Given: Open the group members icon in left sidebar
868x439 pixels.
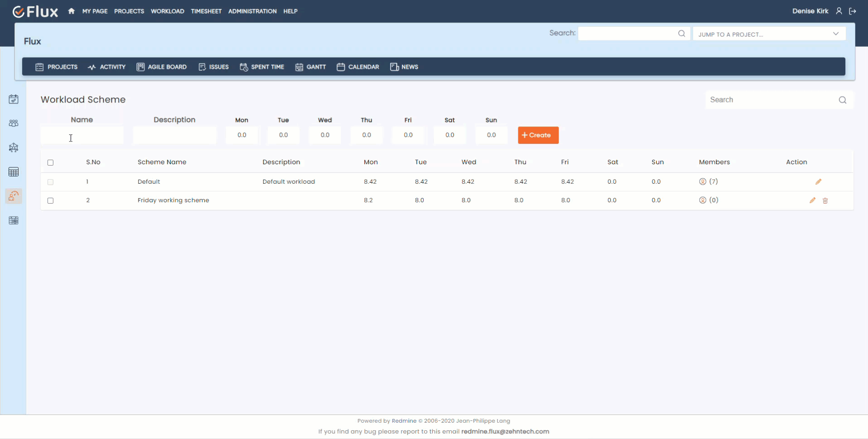Looking at the screenshot, I should click(14, 123).
